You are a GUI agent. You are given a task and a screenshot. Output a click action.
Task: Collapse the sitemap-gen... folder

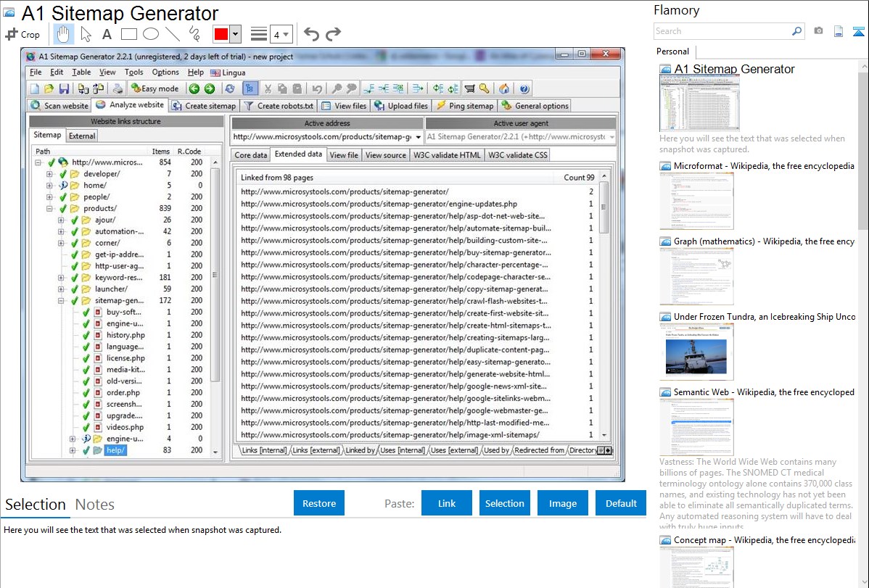pyautogui.click(x=61, y=301)
